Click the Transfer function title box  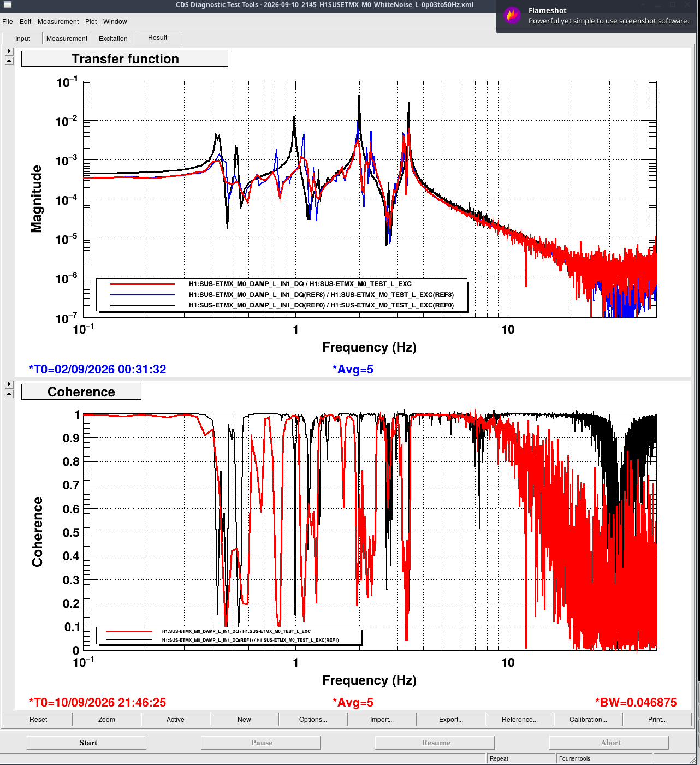(x=124, y=59)
